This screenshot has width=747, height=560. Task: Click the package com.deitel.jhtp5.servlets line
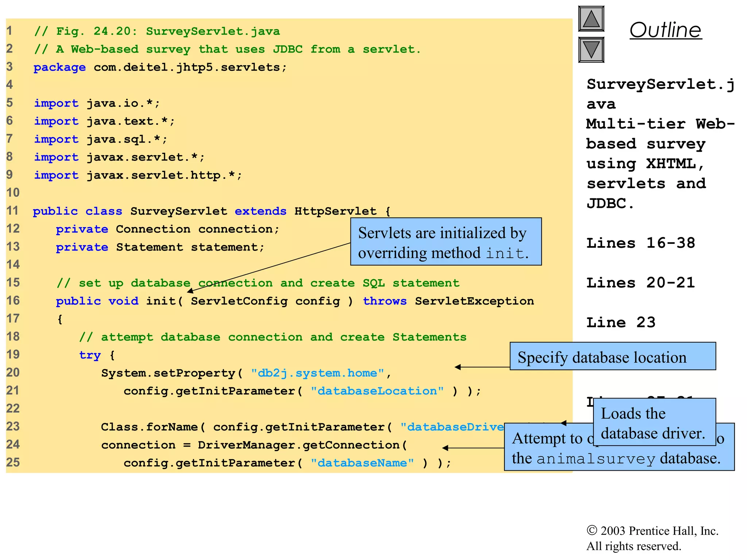[x=160, y=67]
